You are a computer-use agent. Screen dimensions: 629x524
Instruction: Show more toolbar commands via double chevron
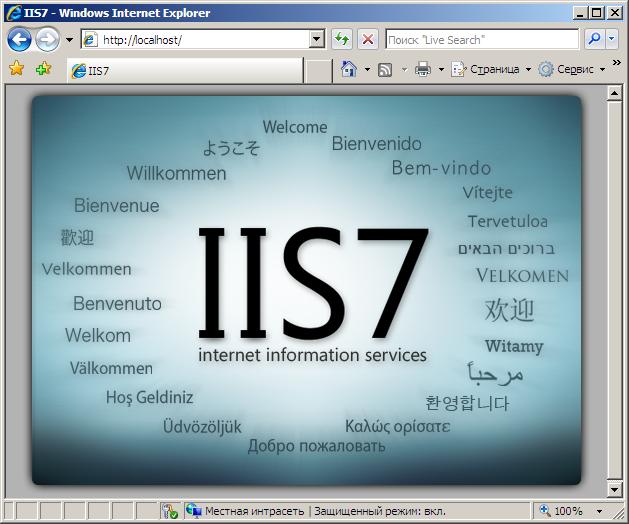pos(617,63)
